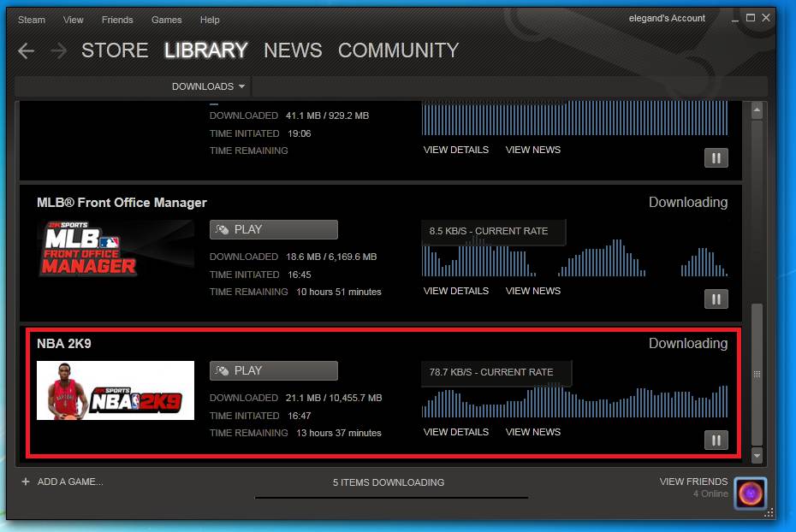Viewport: 796px width, 532px height.
Task: Open View Friends list
Action: 693,482
